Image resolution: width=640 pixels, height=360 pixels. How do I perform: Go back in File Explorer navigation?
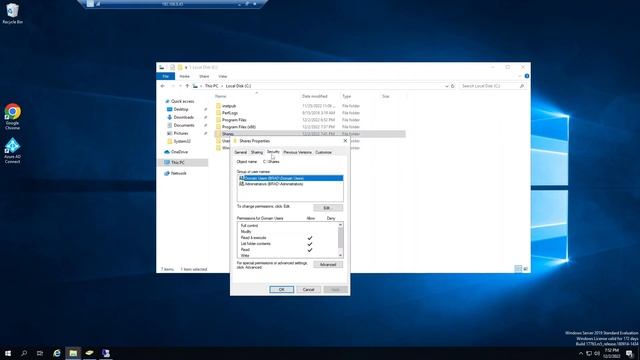click(x=162, y=86)
